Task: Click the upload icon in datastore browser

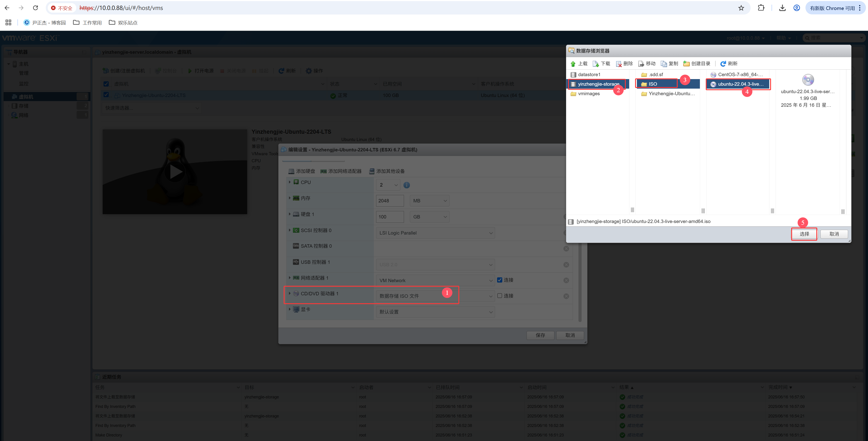Action: tap(573, 64)
